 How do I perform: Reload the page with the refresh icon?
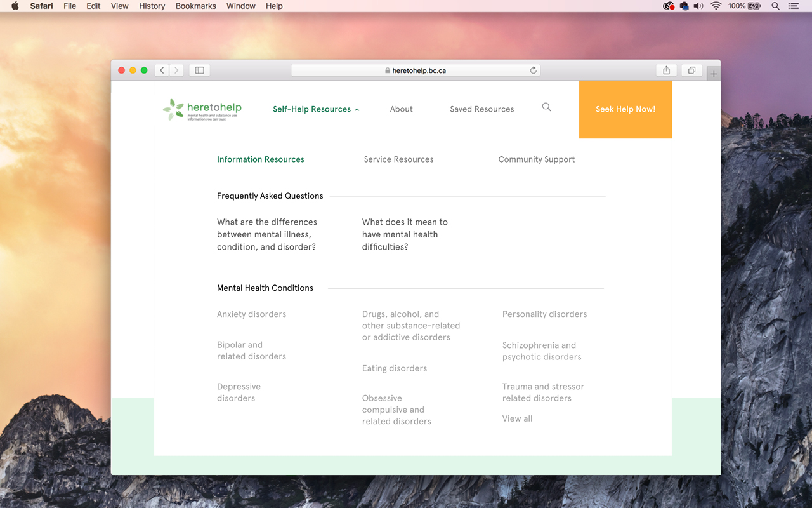click(x=534, y=70)
